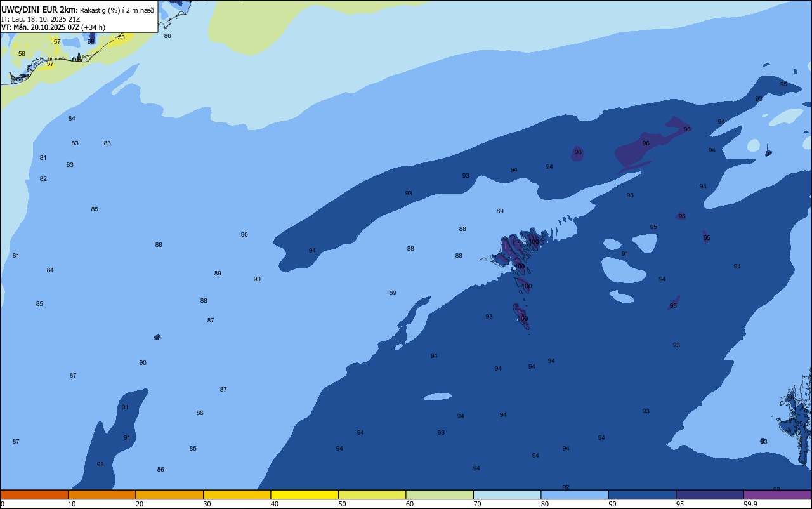Click the legend tick label '50'
Image resolution: width=812 pixels, height=509 pixels.
coord(342,504)
